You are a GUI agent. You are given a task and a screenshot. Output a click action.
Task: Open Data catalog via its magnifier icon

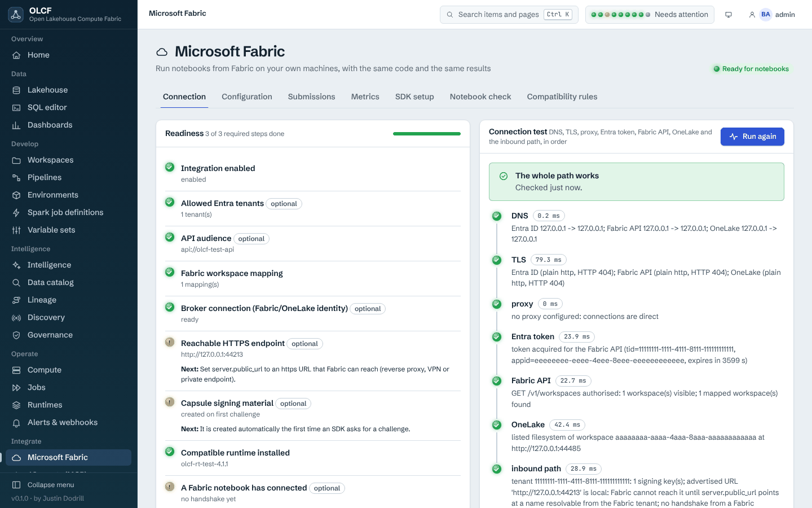tap(16, 283)
